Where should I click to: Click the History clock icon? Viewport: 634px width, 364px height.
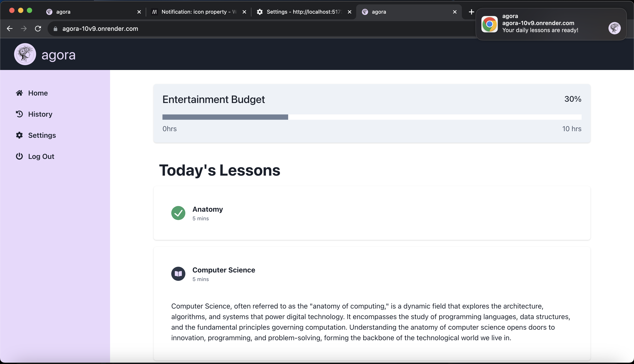(19, 114)
